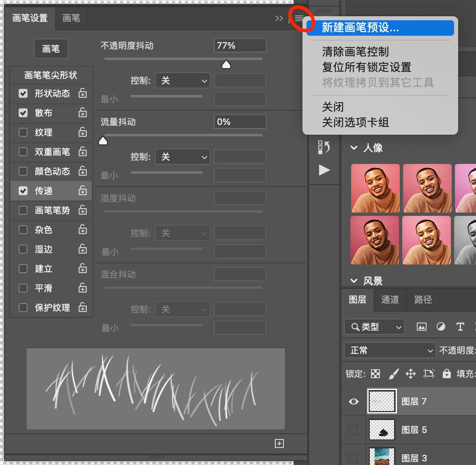Switch to the 通道 tab

click(x=390, y=299)
